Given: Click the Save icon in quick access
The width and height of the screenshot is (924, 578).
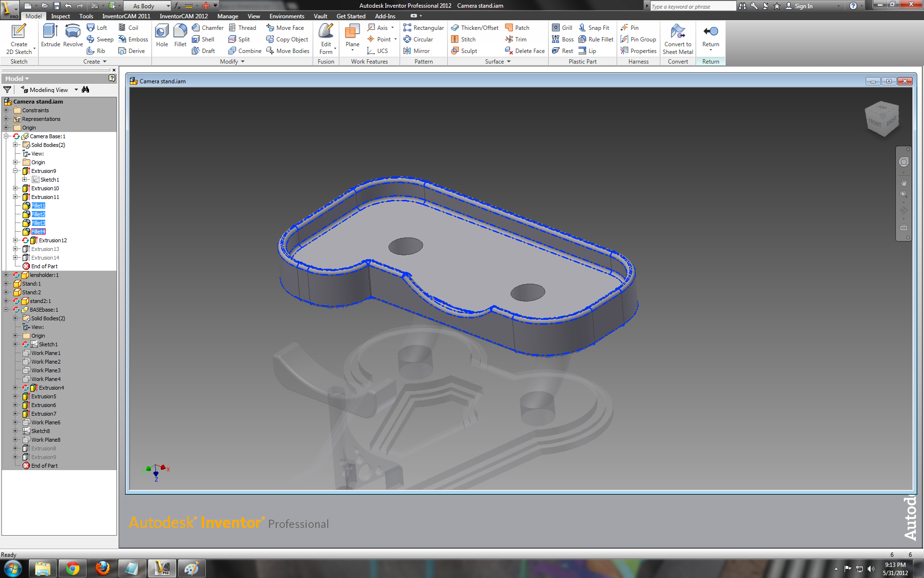Looking at the screenshot, I should tap(57, 6).
